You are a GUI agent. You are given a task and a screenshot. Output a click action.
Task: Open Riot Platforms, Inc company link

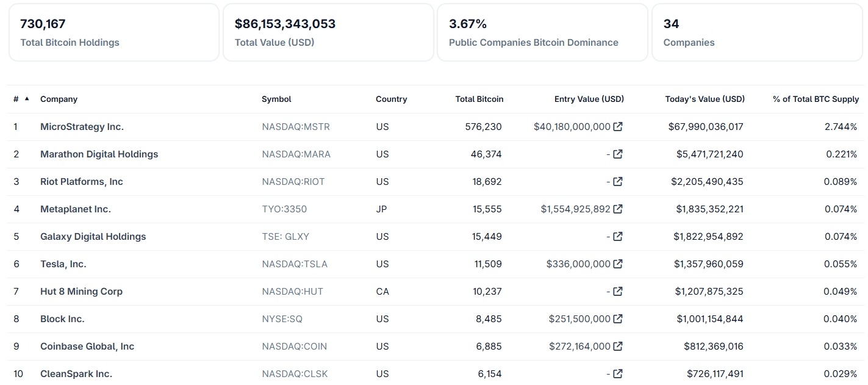click(82, 182)
